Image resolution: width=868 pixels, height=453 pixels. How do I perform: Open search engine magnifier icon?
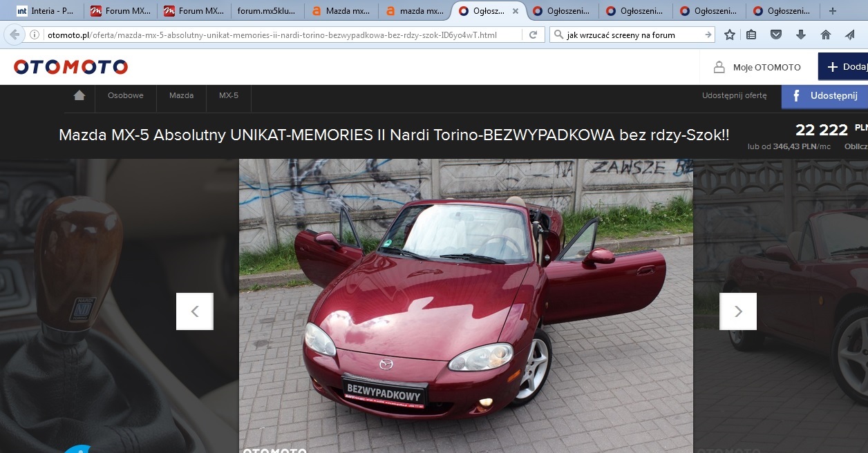(x=558, y=35)
